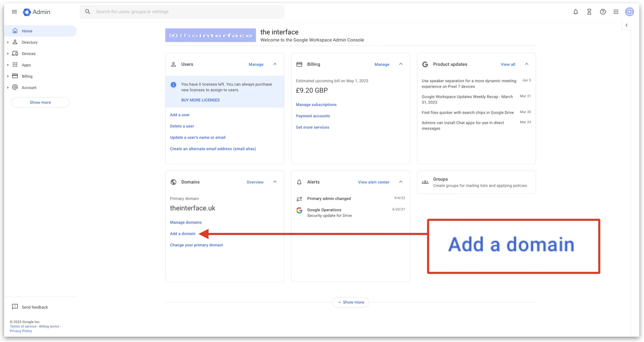Click the Alerts bell icon

[x=299, y=182]
